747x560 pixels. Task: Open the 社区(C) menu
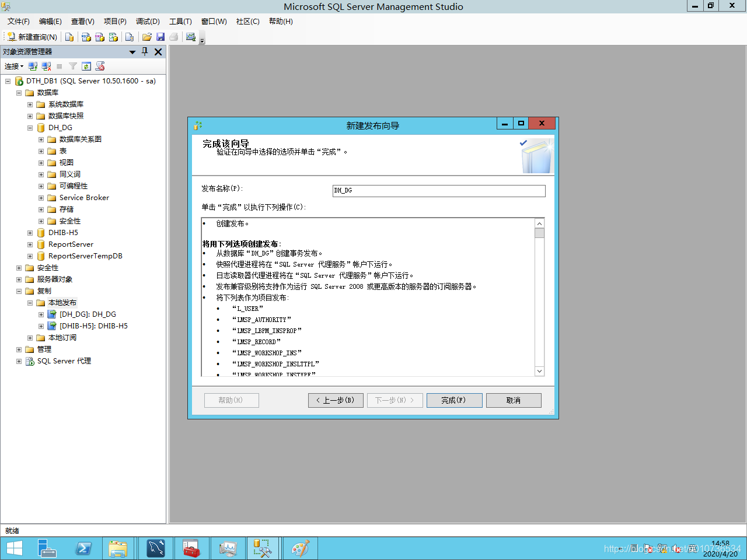pyautogui.click(x=248, y=22)
